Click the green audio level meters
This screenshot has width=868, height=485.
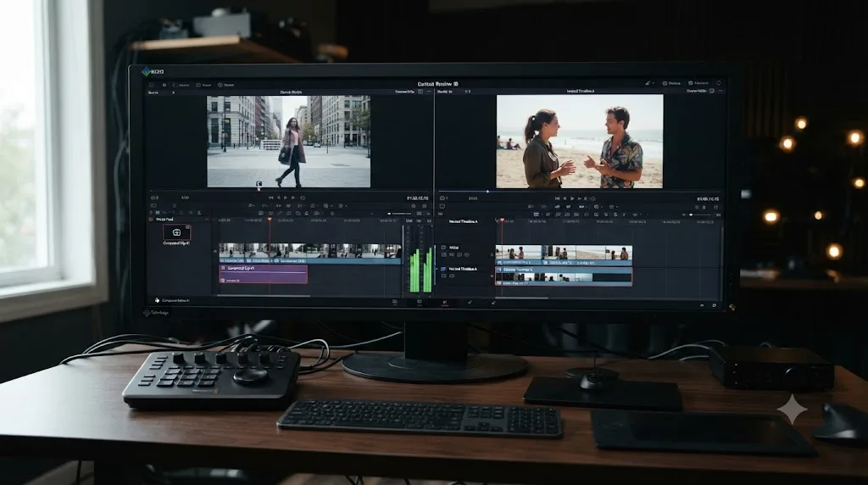(420, 271)
